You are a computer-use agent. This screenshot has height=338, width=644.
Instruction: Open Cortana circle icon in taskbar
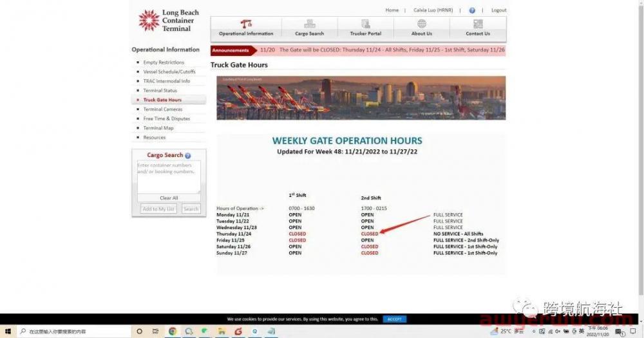pyautogui.click(x=139, y=332)
